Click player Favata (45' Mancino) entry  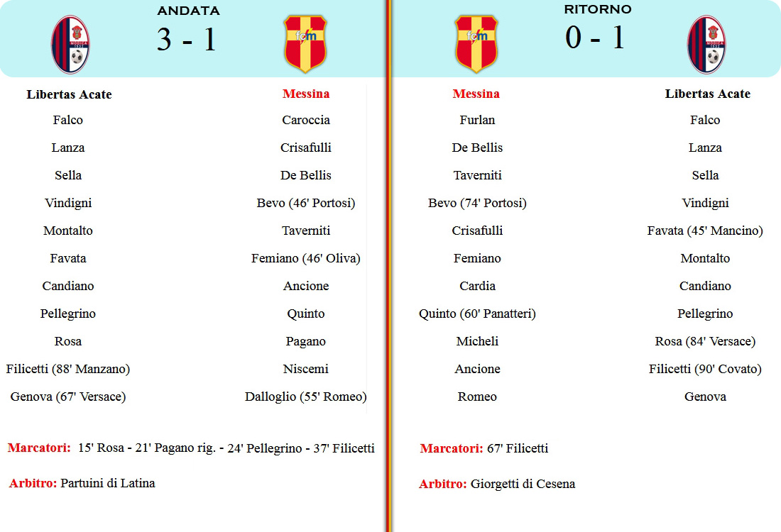[x=705, y=231]
